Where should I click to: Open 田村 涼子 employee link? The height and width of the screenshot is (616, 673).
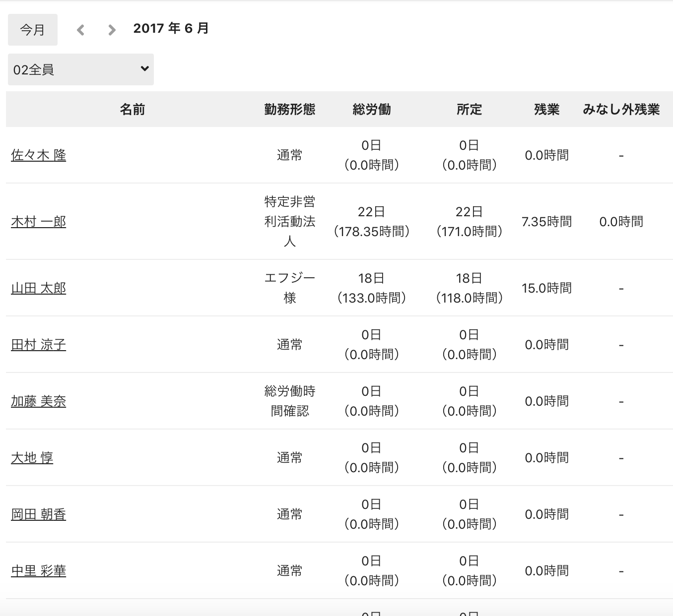tap(39, 345)
